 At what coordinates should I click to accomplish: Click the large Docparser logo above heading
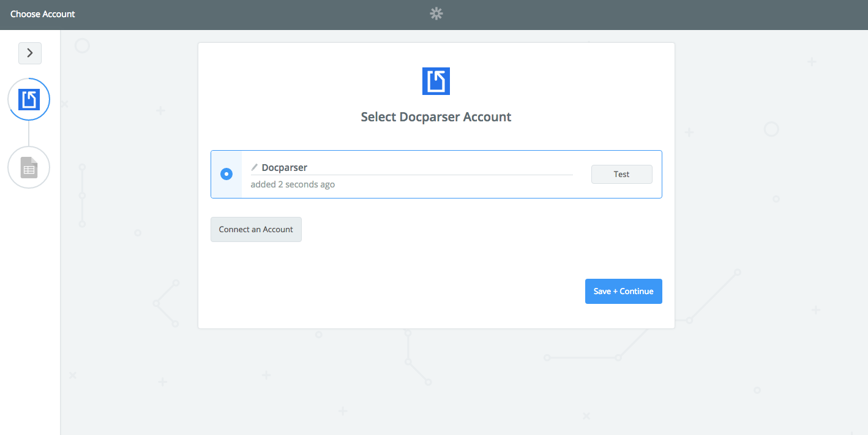[x=436, y=81]
